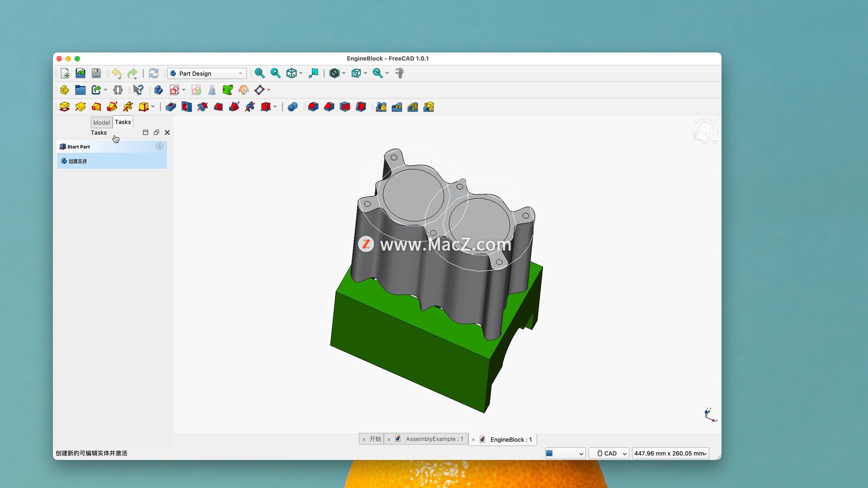Create a new body
Image resolution: width=868 pixels, height=488 pixels.
pos(159,90)
